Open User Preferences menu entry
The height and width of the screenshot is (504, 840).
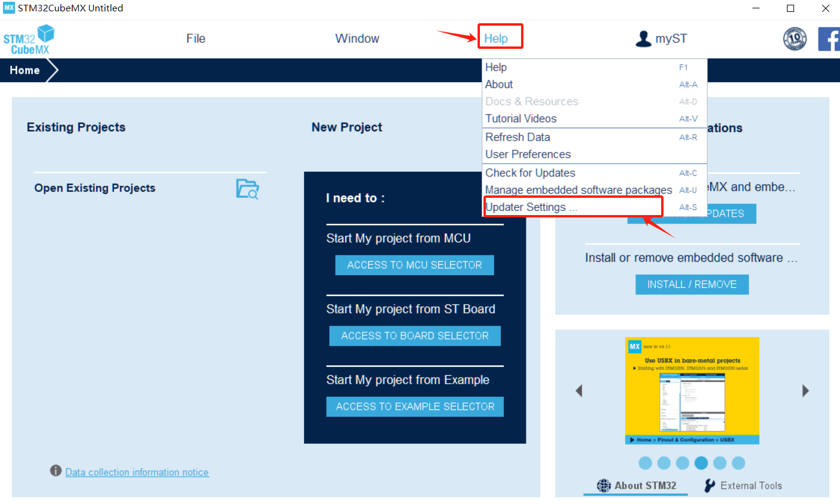[x=594, y=154]
